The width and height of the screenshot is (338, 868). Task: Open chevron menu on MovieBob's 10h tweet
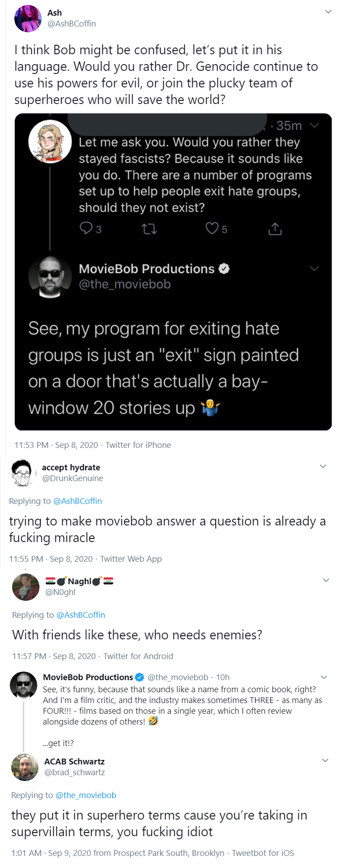[324, 677]
